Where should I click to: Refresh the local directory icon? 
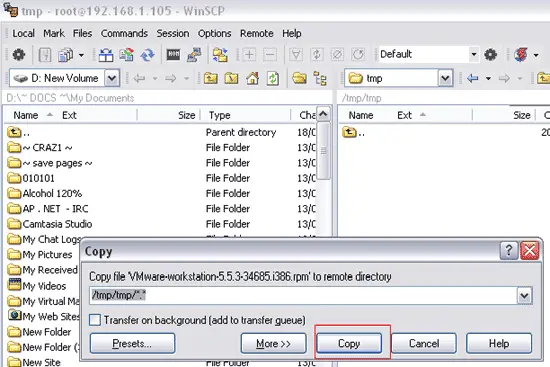[x=273, y=78]
